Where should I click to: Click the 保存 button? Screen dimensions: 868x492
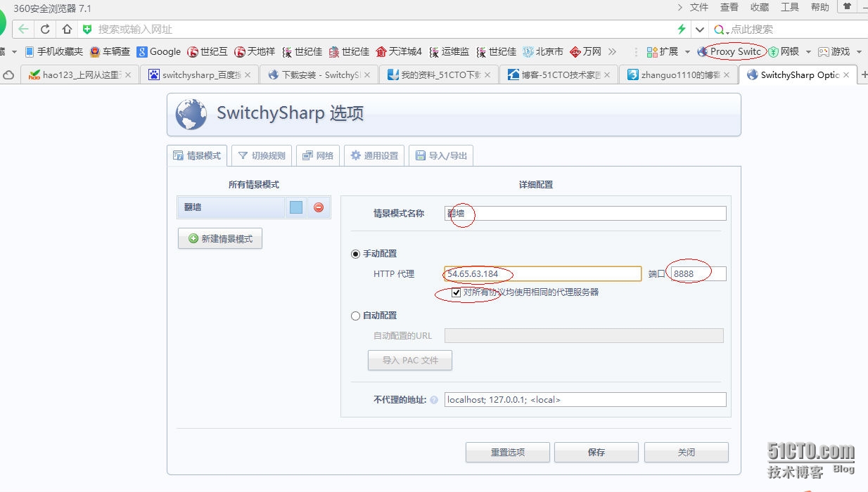596,452
